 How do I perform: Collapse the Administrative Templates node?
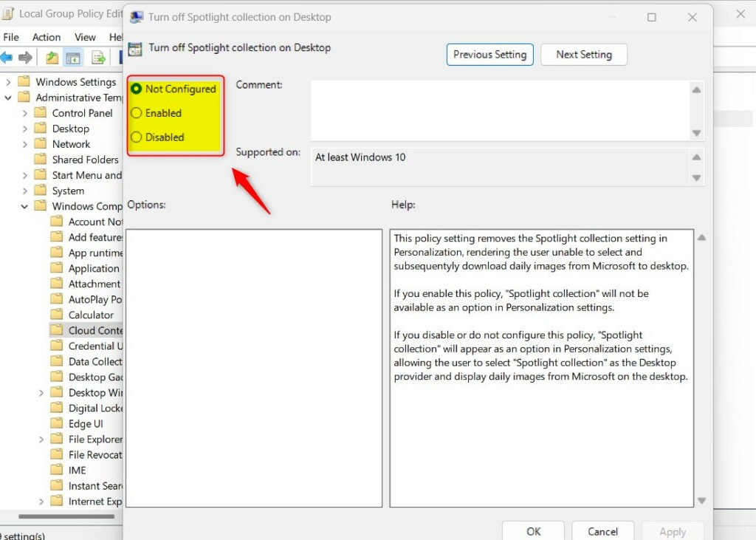click(x=7, y=98)
